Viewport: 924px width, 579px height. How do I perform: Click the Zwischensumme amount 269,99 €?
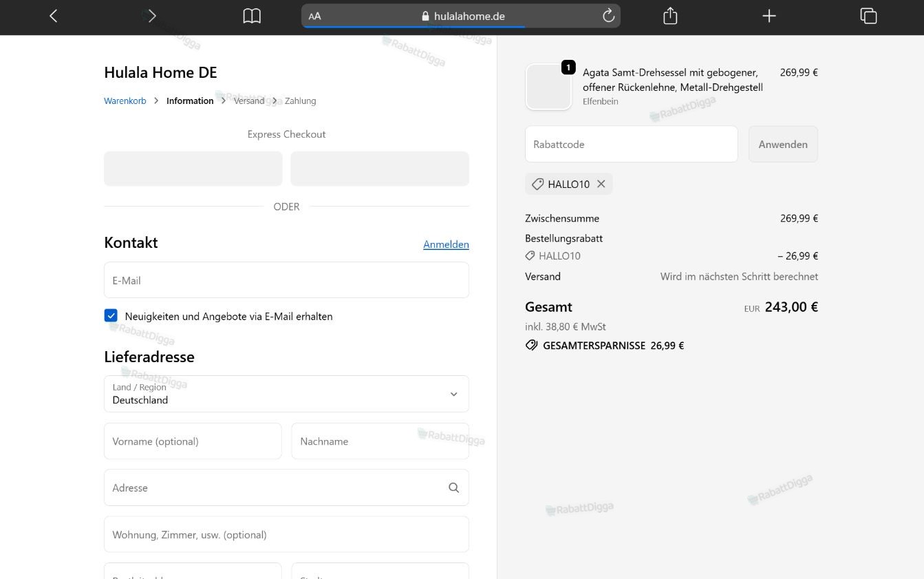point(799,218)
